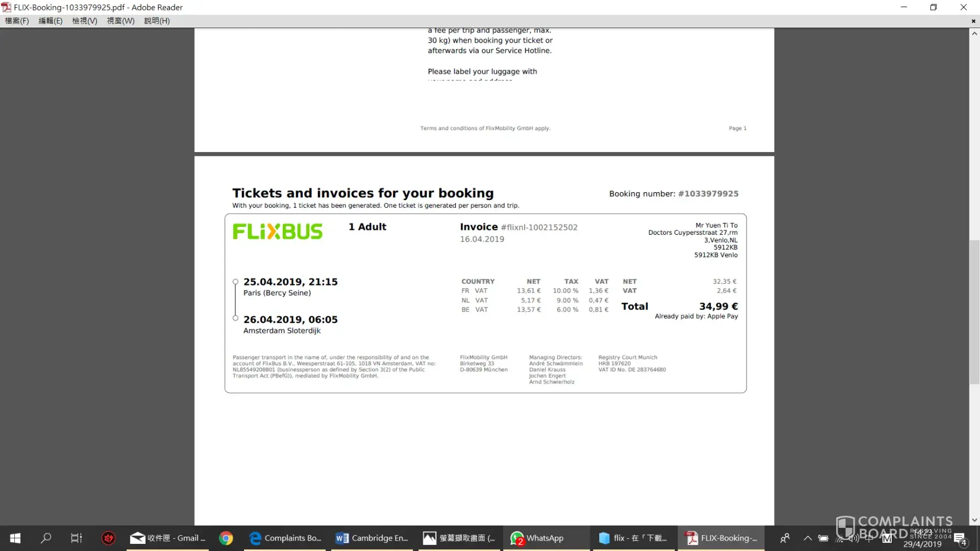Click the scrollbar down arrow
The height and width of the screenshot is (551, 980).
click(974, 520)
